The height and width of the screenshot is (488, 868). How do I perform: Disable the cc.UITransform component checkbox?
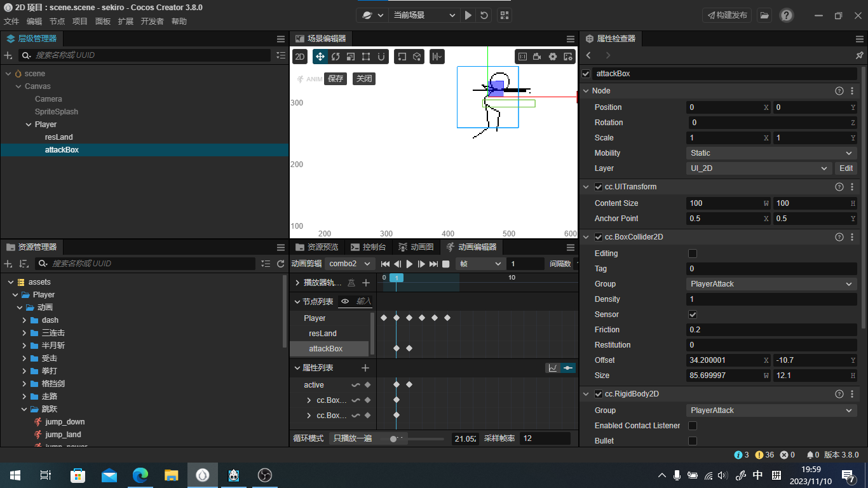click(x=599, y=187)
